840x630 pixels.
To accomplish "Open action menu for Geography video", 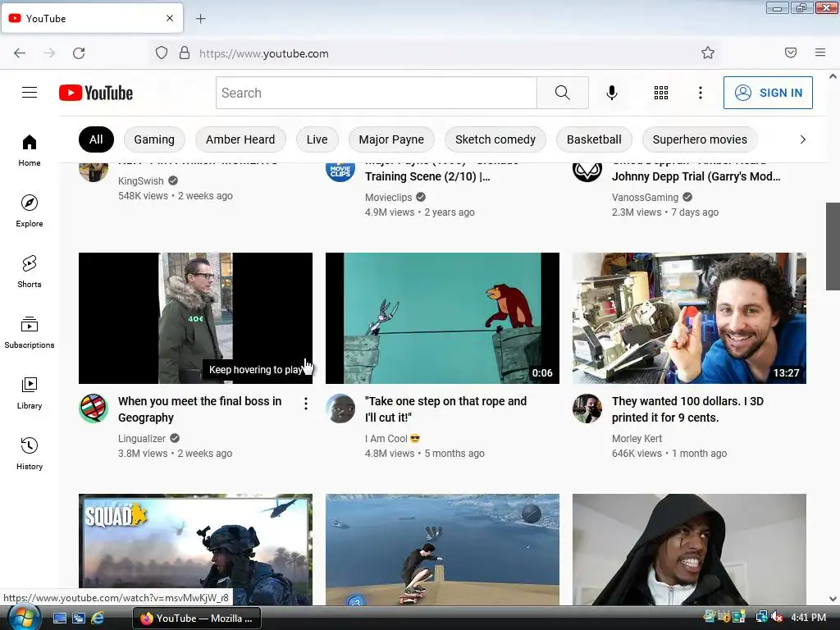I will click(x=306, y=404).
